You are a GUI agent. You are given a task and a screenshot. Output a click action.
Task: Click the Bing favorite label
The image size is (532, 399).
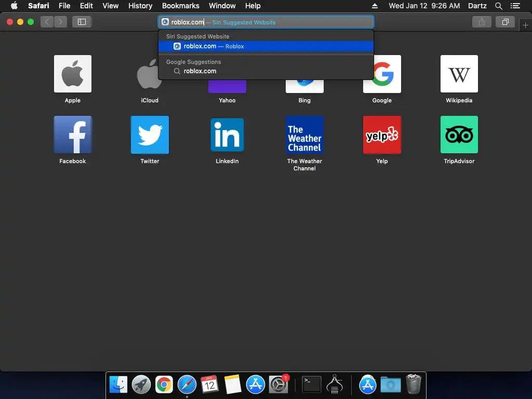click(304, 100)
